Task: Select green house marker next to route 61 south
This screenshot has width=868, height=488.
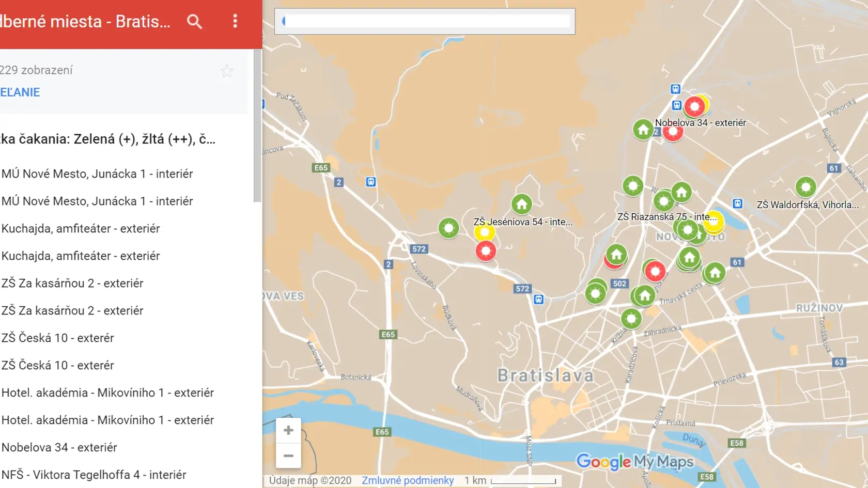Action: 715,272
